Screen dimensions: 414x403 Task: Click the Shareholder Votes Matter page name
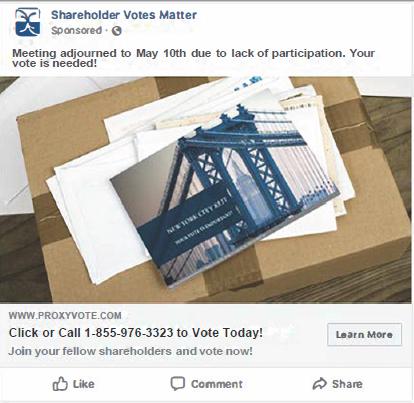click(124, 15)
